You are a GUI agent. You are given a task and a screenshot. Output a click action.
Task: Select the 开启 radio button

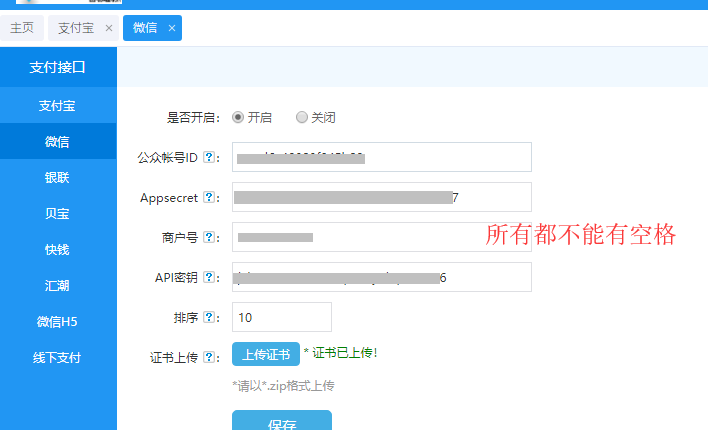tap(238, 117)
